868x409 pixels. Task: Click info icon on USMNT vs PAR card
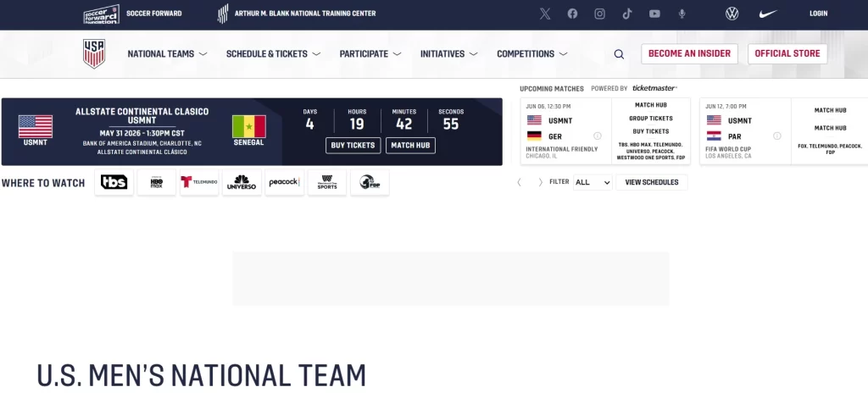(777, 136)
